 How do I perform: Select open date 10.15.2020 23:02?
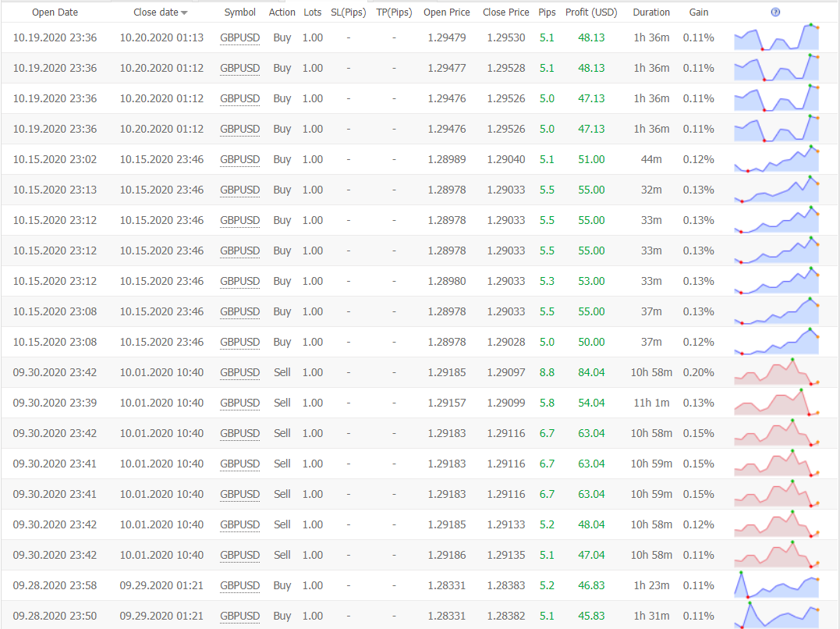tap(55, 159)
